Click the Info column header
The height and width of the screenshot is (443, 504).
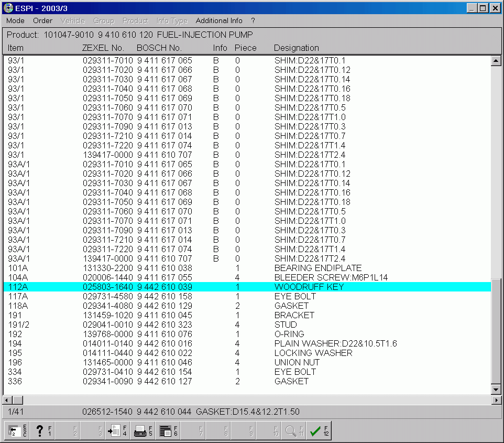(220, 48)
